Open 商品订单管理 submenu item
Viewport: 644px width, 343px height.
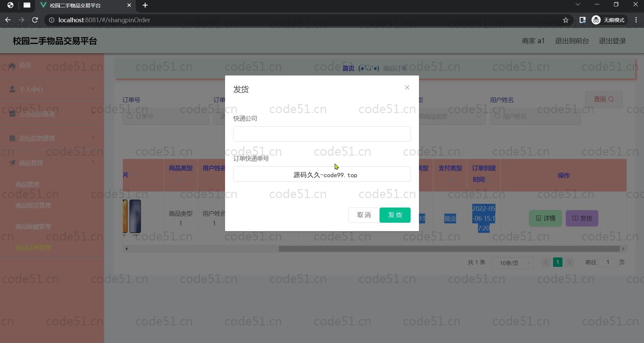pos(33,247)
